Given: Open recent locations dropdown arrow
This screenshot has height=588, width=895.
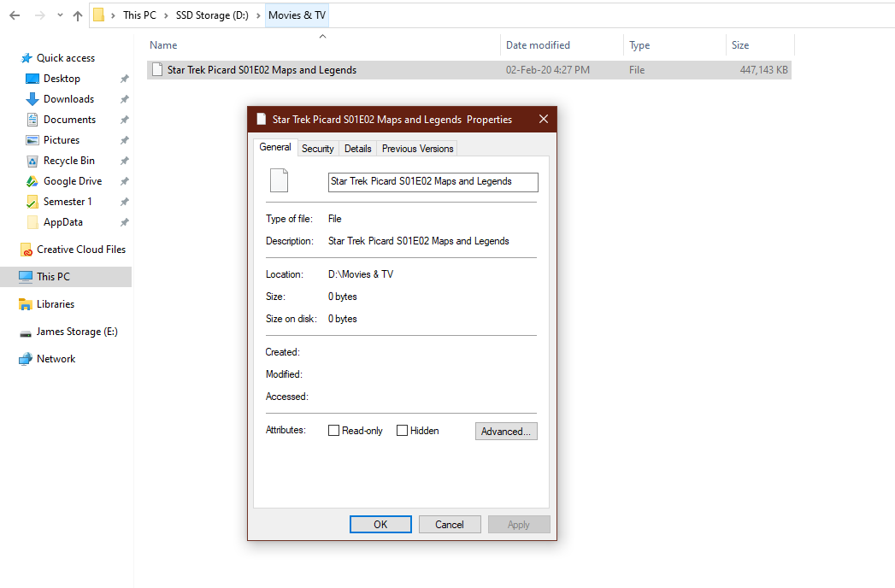Looking at the screenshot, I should coord(60,15).
